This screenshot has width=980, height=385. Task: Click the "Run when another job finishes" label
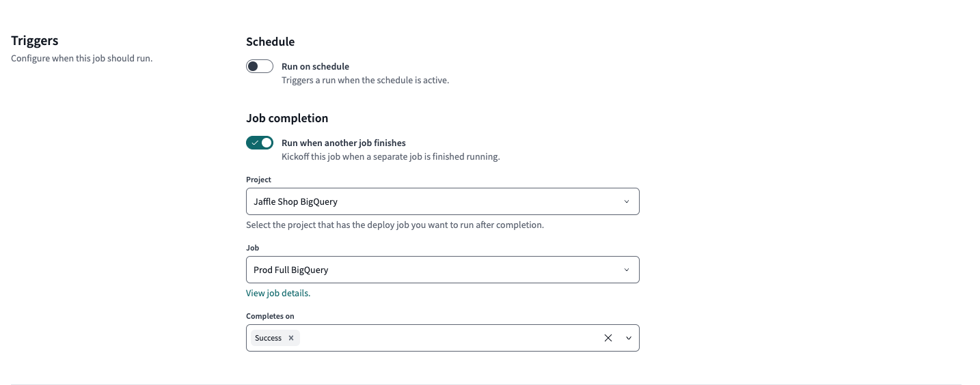(x=343, y=143)
